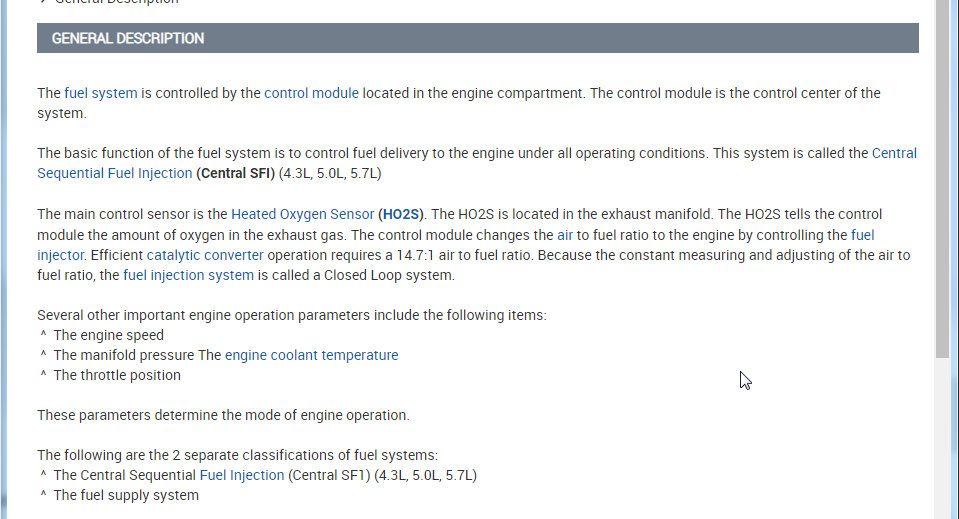Click the Heated Oxygen Sensor link
Image resolution: width=959 pixels, height=519 pixels.
pyautogui.click(x=302, y=214)
